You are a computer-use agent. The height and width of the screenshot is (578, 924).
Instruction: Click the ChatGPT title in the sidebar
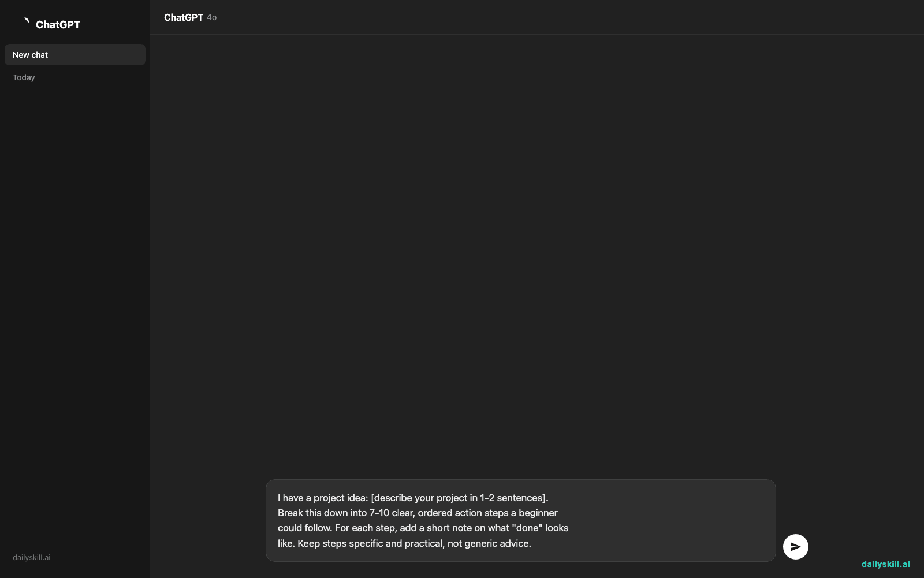[x=58, y=24]
